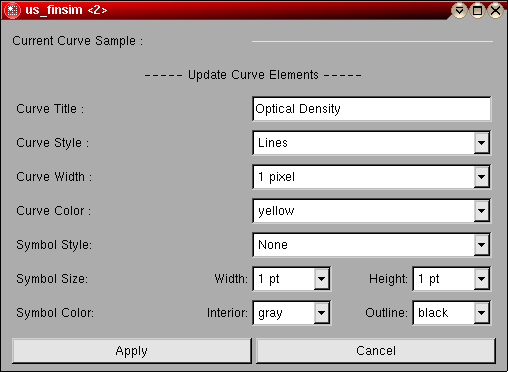This screenshot has width=508, height=372.
Task: Click the window shade arrow button
Action: coord(459,11)
